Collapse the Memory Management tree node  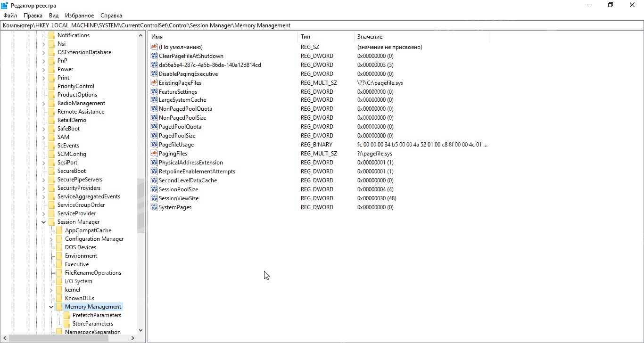pos(51,307)
